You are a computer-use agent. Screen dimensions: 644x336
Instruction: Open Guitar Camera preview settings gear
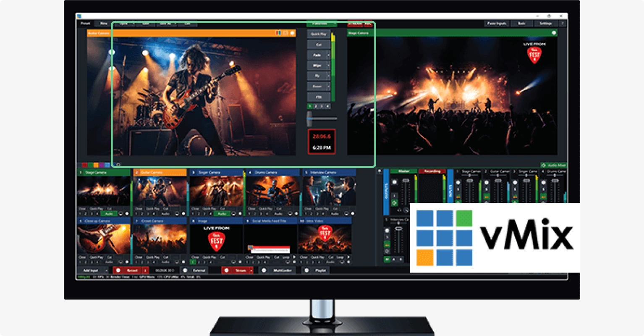point(293,33)
